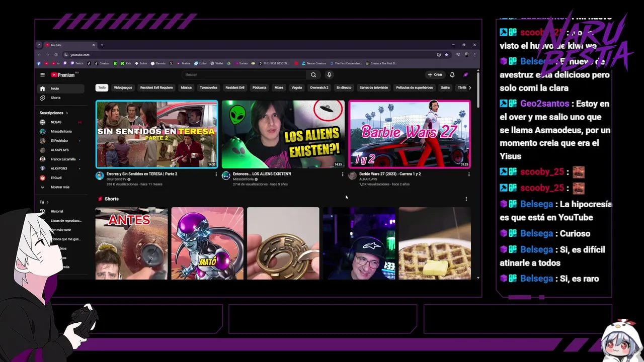
Task: Select the Resident Evil Requiem chip
Action: (156, 87)
